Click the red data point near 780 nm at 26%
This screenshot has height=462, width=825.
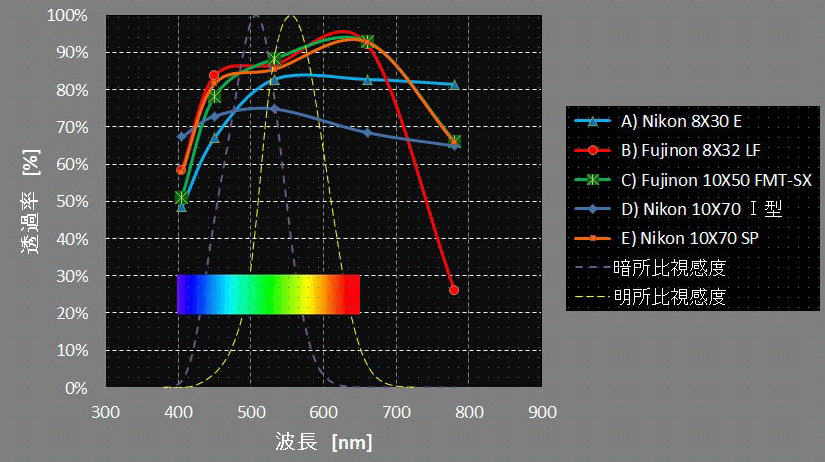coord(454,290)
